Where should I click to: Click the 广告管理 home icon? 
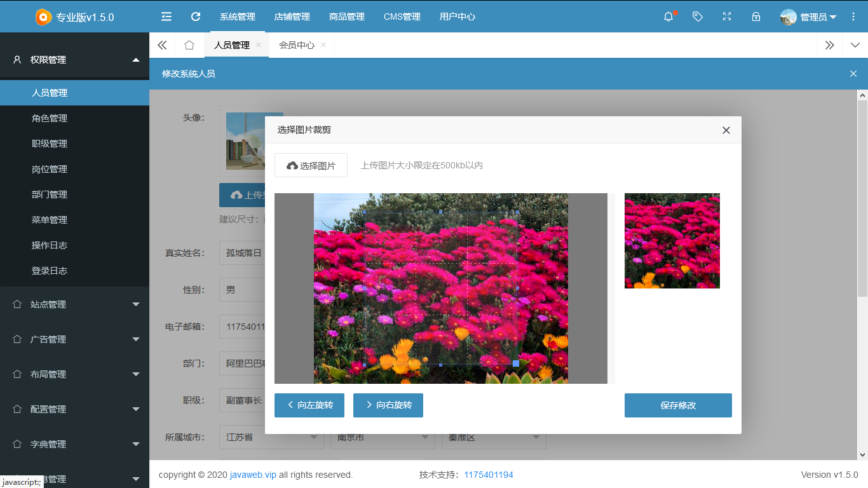tap(17, 339)
